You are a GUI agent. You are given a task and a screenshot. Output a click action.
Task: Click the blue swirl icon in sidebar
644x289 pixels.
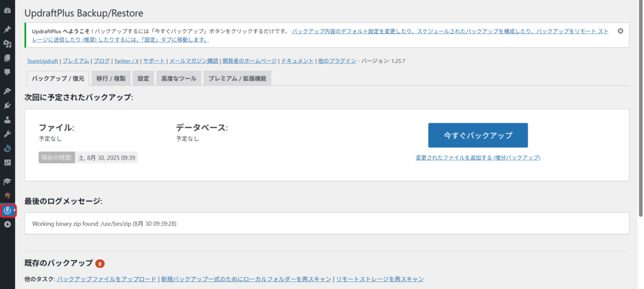tap(7, 148)
